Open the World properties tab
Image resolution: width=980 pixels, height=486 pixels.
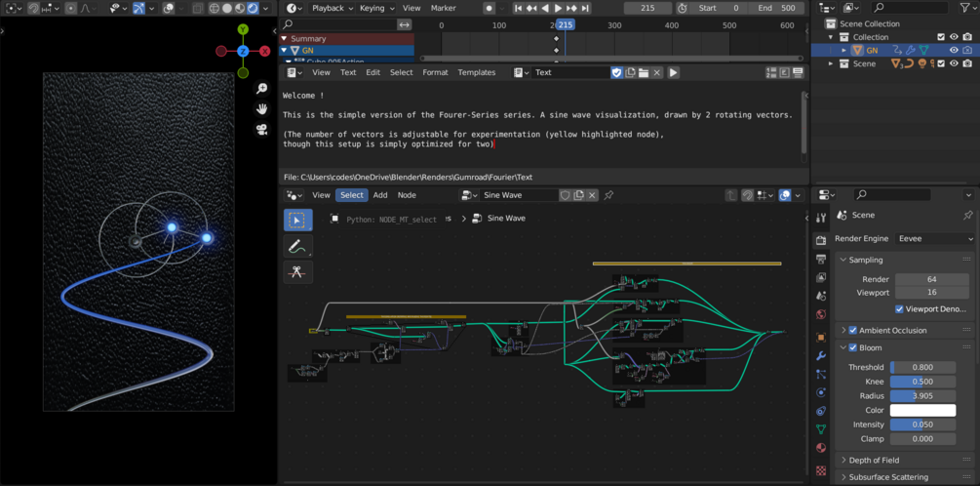pos(821,314)
